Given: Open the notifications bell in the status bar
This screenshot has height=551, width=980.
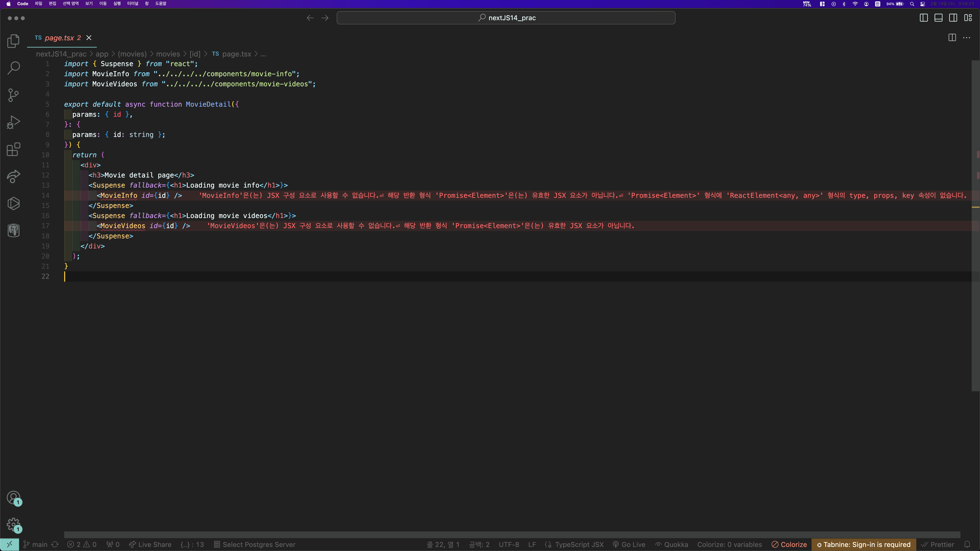Looking at the screenshot, I should [x=967, y=544].
